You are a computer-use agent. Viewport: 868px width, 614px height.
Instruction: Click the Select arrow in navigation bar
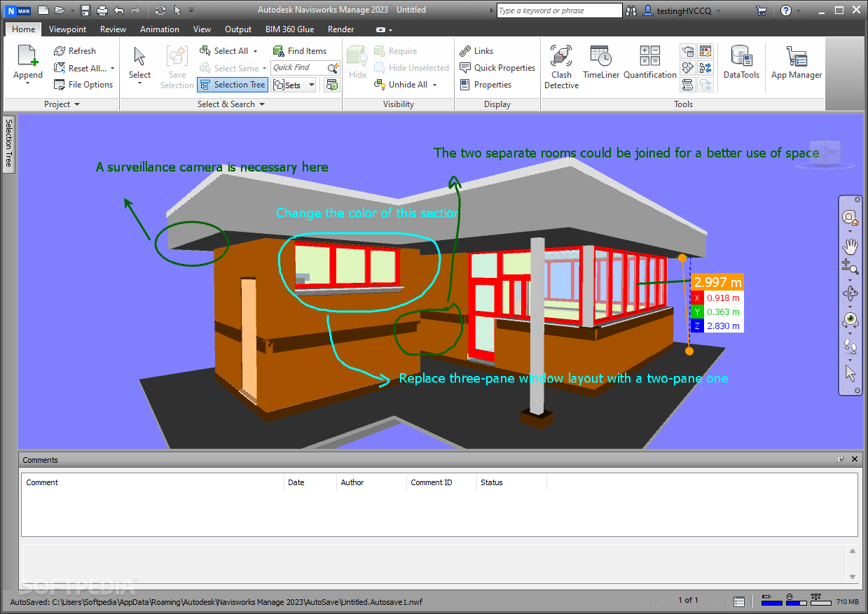point(850,372)
